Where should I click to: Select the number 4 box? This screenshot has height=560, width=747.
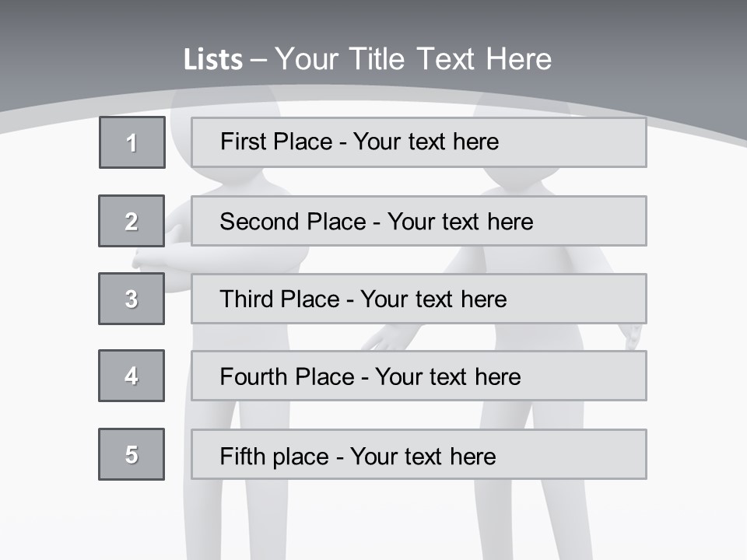tap(132, 376)
